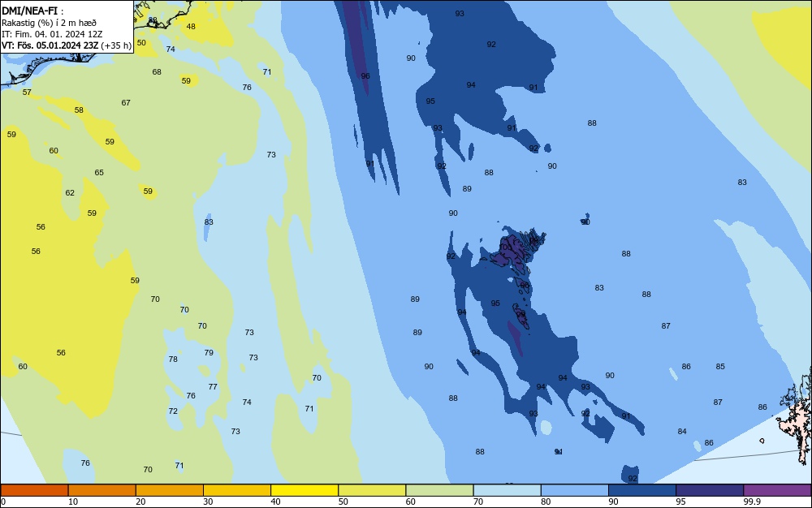The image size is (812, 508).
Task: Click the orange 10–20 legend swatch
Action: [102, 490]
